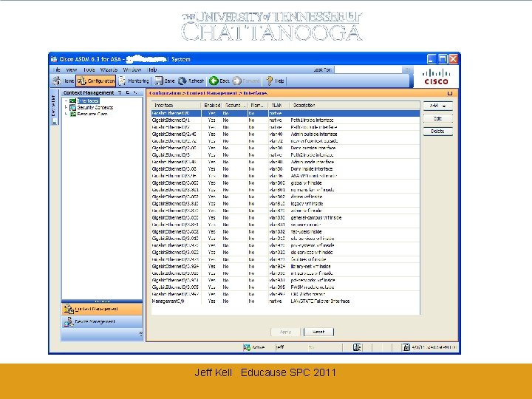
Task: Select Resource Class in the tree
Action: tap(92, 115)
